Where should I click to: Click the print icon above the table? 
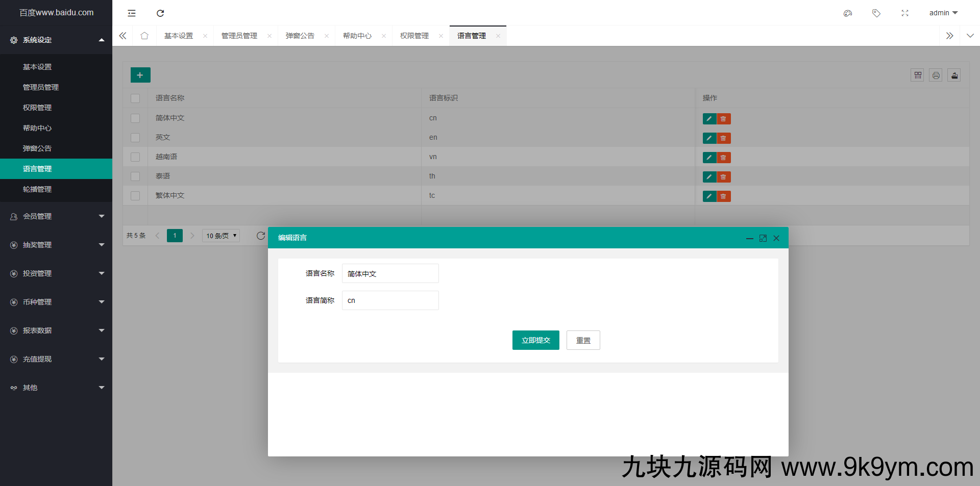(936, 75)
